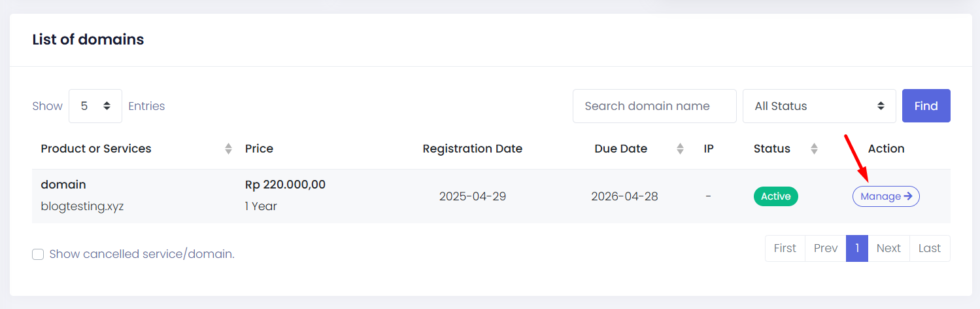Click the blogtesting.xyz domain name
Viewport: 980px width, 309px height.
click(82, 206)
